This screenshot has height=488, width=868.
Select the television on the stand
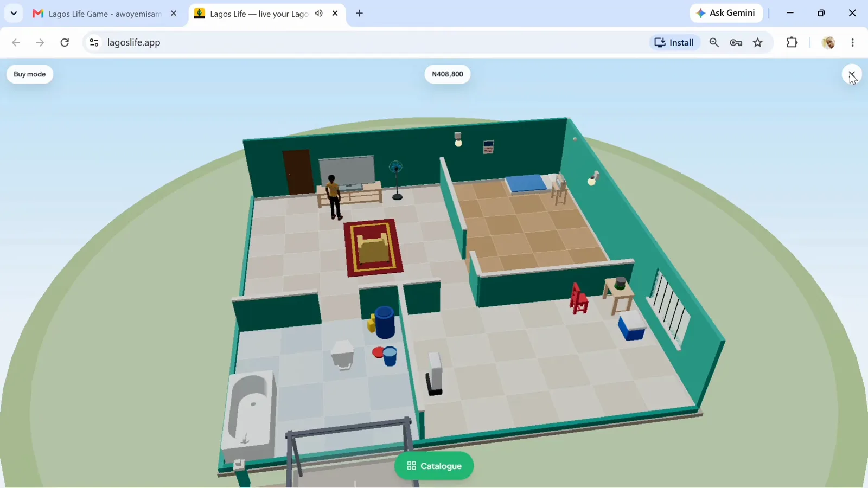click(347, 172)
